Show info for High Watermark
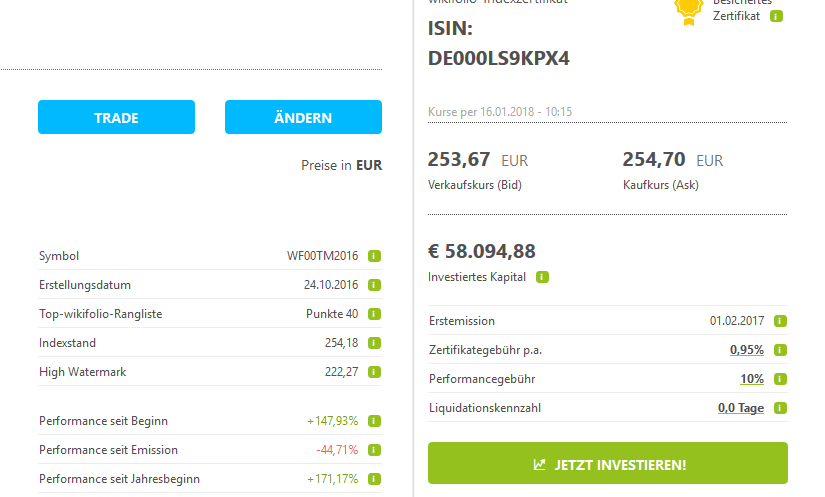The width and height of the screenshot is (825, 497). (374, 372)
